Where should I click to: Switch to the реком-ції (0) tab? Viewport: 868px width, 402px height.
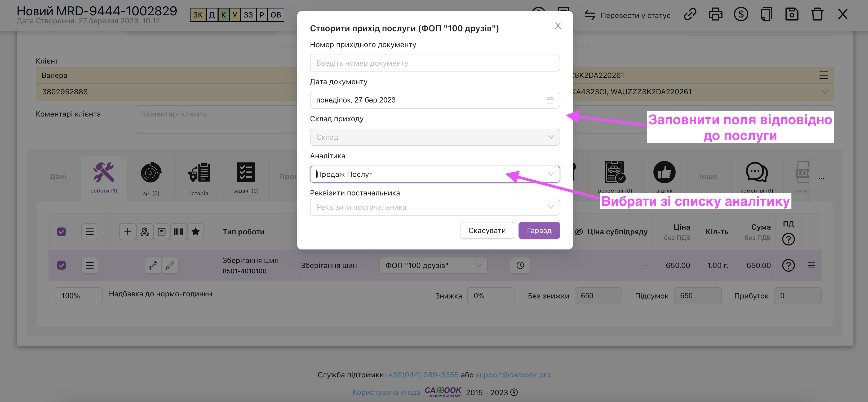pyautogui.click(x=615, y=177)
